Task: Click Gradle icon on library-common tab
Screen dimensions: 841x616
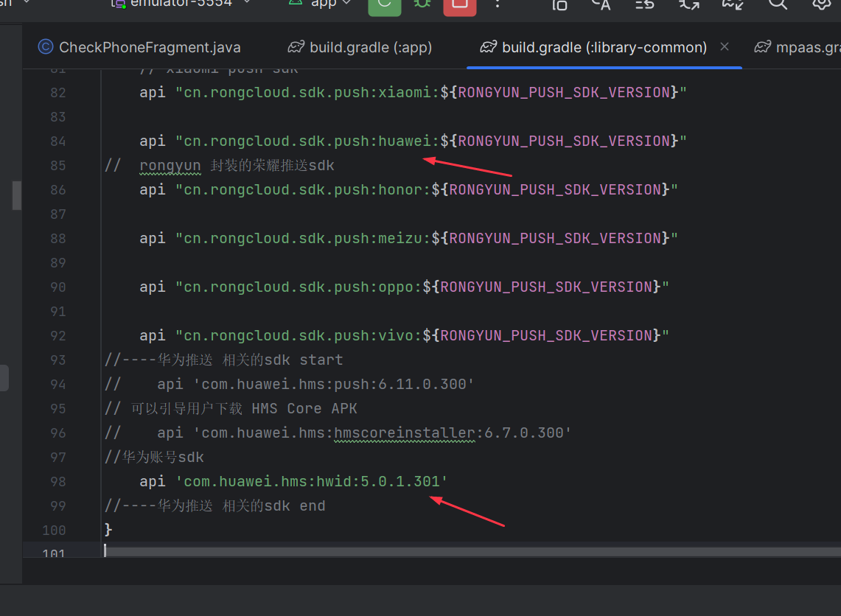Action: 488,47
